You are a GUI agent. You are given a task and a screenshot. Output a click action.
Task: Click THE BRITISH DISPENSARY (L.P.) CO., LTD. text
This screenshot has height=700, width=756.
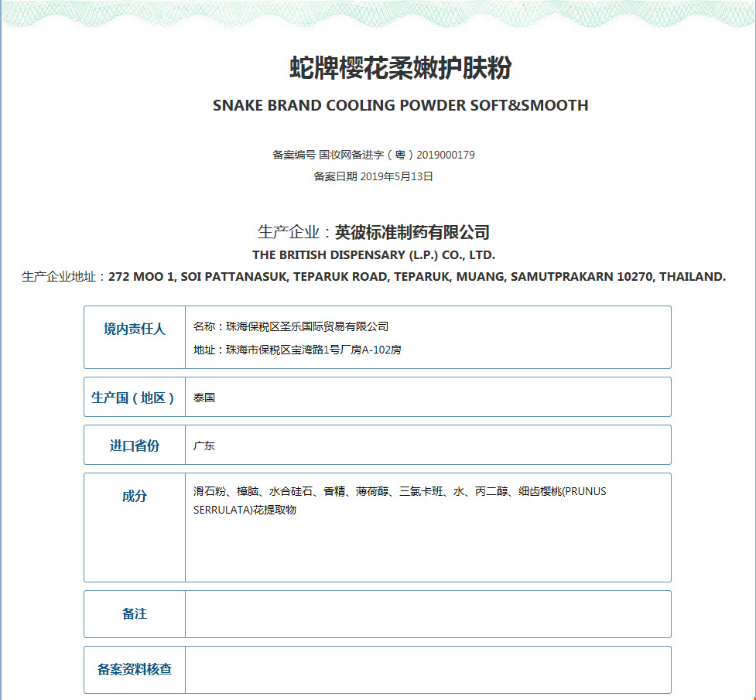pyautogui.click(x=374, y=255)
